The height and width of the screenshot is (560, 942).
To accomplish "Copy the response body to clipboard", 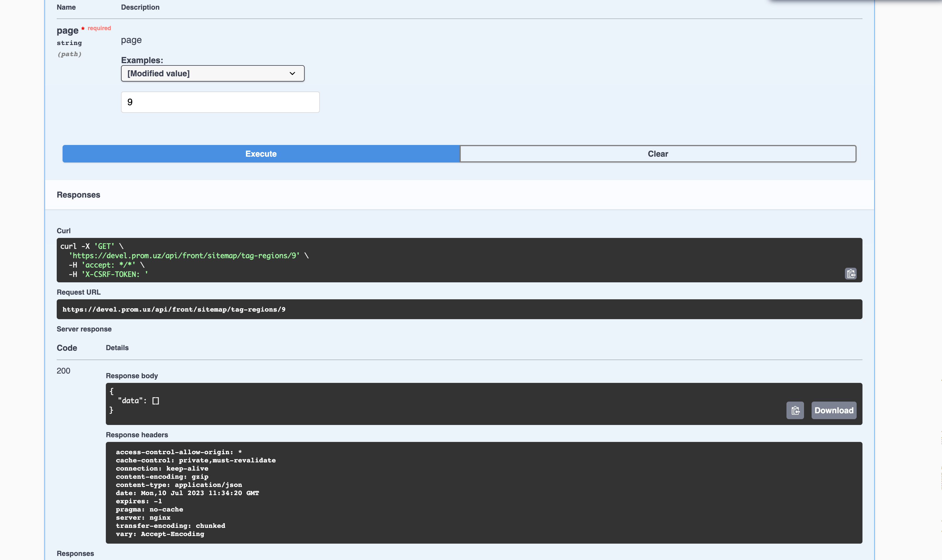I will tap(795, 410).
